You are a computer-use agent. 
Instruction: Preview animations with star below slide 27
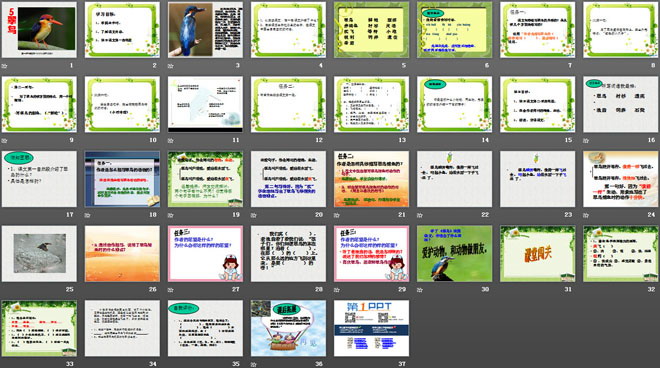(x=171, y=289)
